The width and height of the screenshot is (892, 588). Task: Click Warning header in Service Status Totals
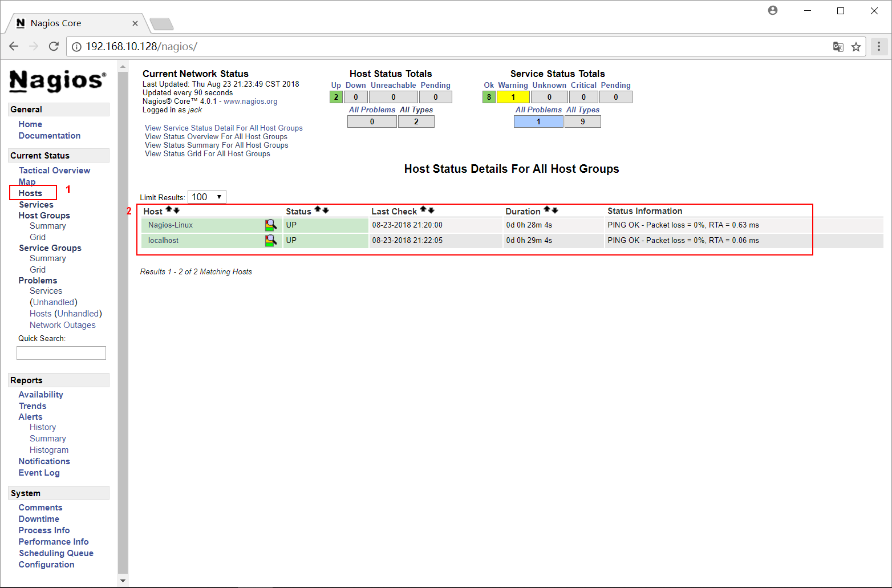(x=513, y=86)
